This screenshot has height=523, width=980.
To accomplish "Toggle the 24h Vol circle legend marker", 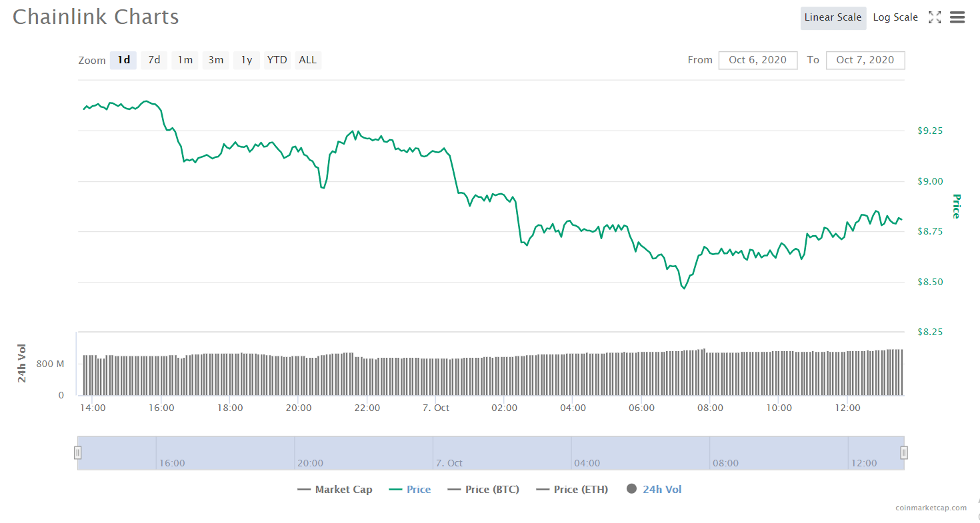I will coord(632,489).
